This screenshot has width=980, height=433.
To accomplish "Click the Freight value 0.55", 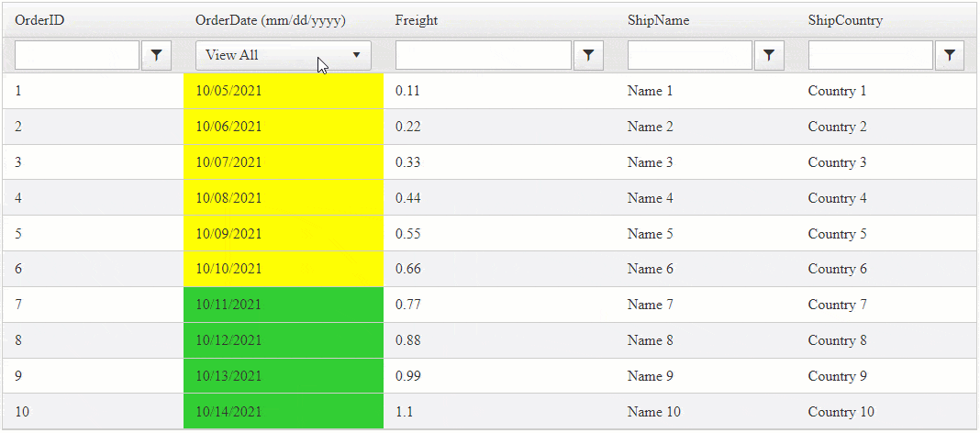I will [x=408, y=234].
